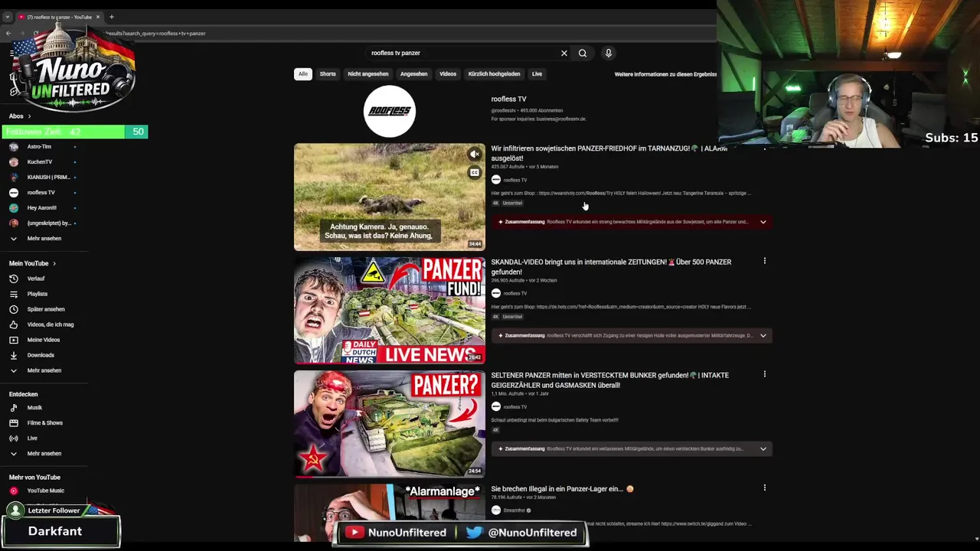This screenshot has width=980, height=551.
Task: Open the large roofless TV channel logo
Action: [x=390, y=112]
